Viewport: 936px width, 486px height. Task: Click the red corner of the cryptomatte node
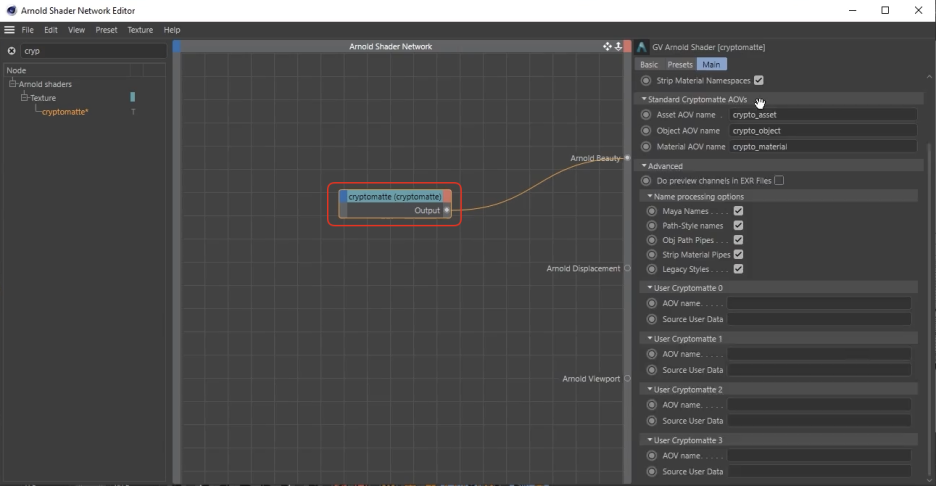[447, 196]
